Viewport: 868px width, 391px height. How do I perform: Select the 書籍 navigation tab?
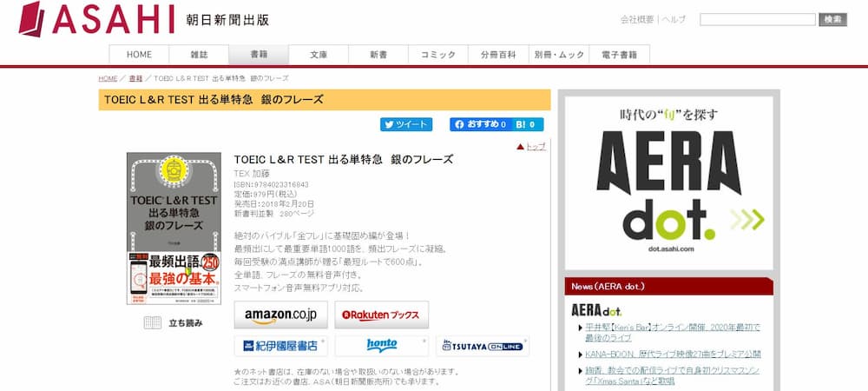(x=259, y=55)
